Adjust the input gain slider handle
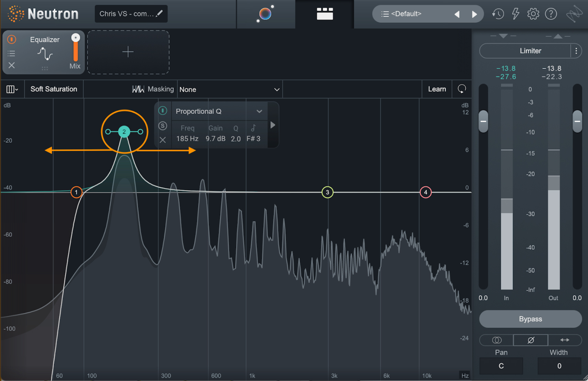This screenshot has height=381, width=588. click(x=483, y=121)
